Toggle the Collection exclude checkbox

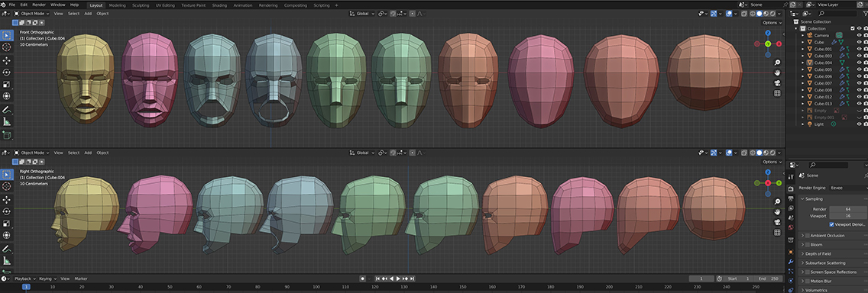853,28
